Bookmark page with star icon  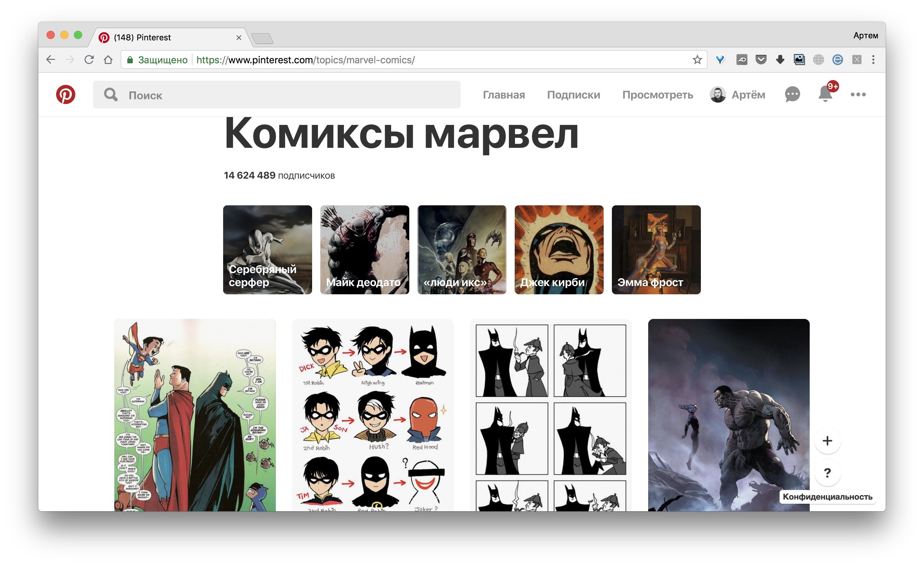697,60
